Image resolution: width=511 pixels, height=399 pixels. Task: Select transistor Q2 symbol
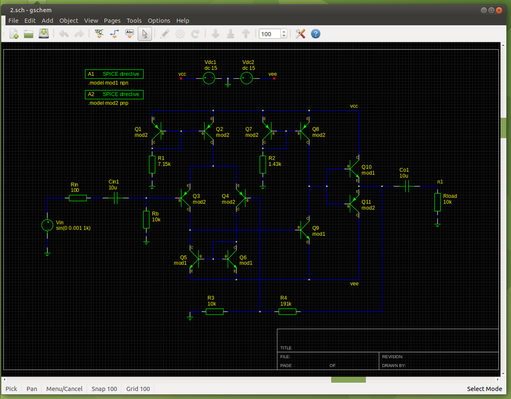click(208, 132)
